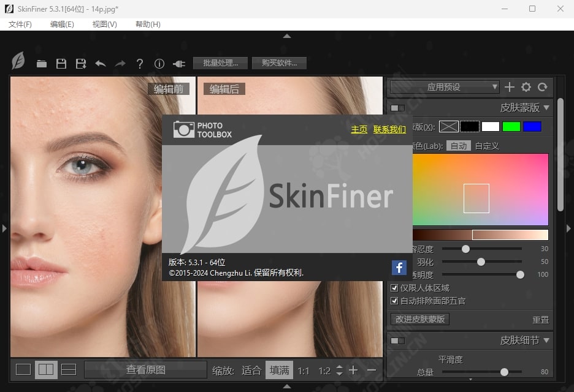The image size is (574, 392).
Task: Redo the edit with the forward arrow
Action: coord(120,64)
